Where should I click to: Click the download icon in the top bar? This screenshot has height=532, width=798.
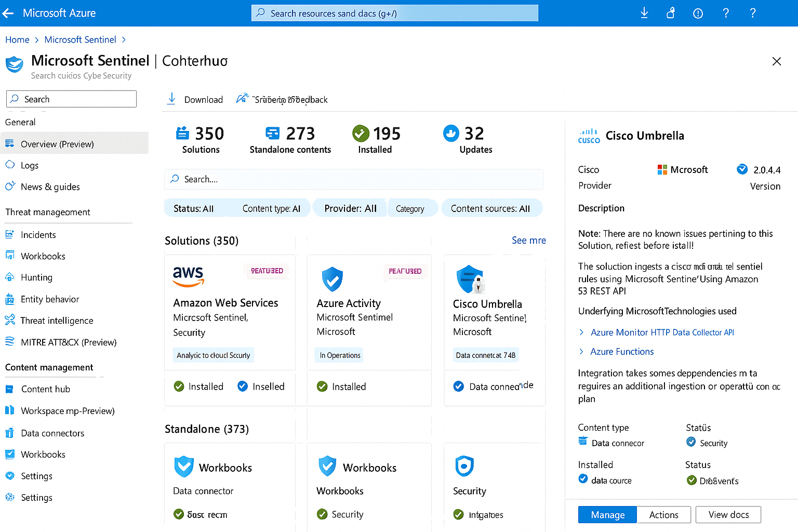click(x=644, y=13)
